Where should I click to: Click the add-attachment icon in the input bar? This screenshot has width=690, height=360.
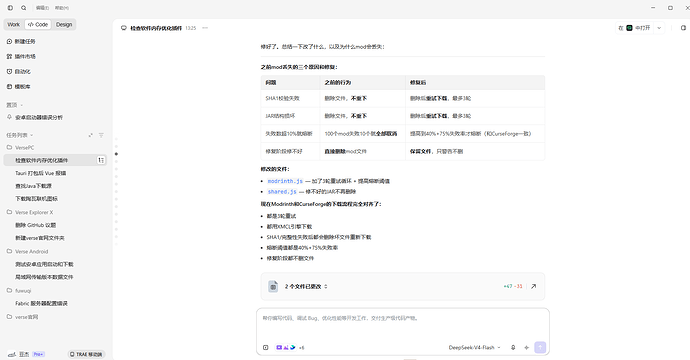(x=265, y=348)
